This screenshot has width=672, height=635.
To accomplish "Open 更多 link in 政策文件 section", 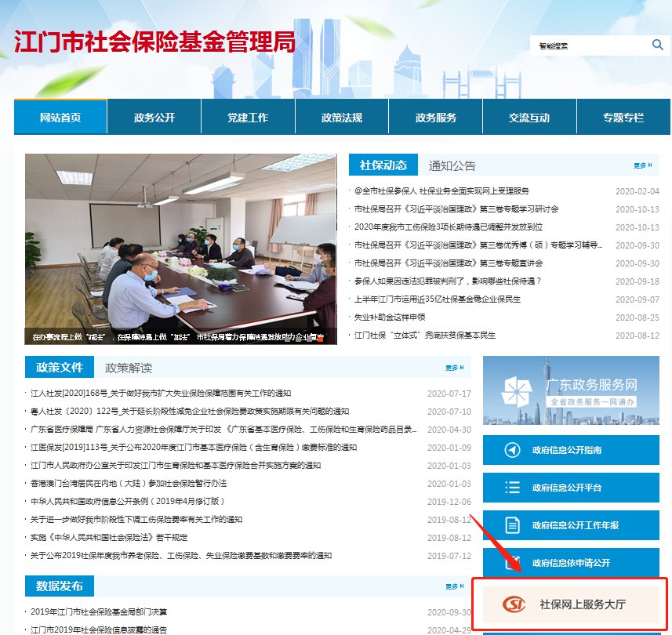I will click(454, 368).
